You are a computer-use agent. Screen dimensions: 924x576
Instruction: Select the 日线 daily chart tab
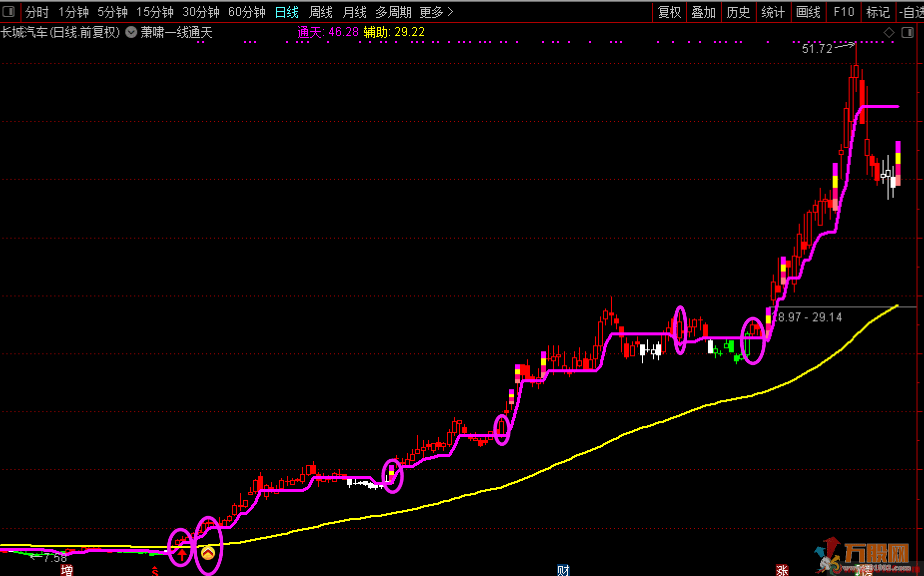(287, 12)
